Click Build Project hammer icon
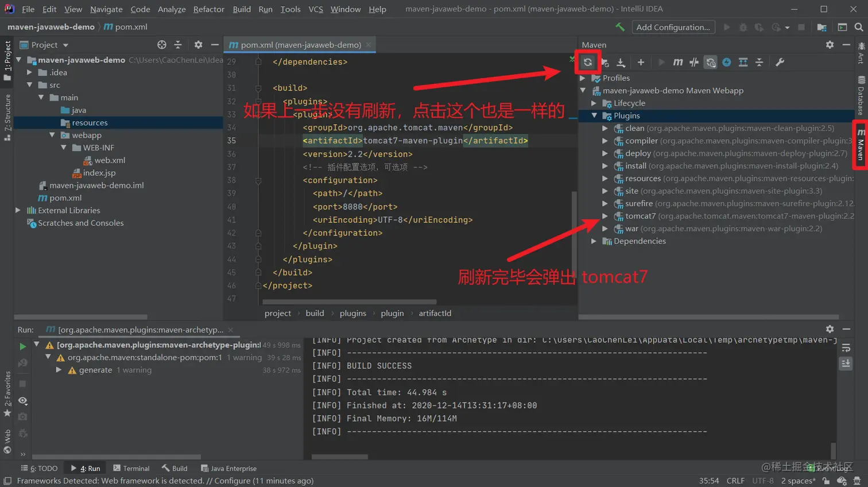 pos(620,27)
